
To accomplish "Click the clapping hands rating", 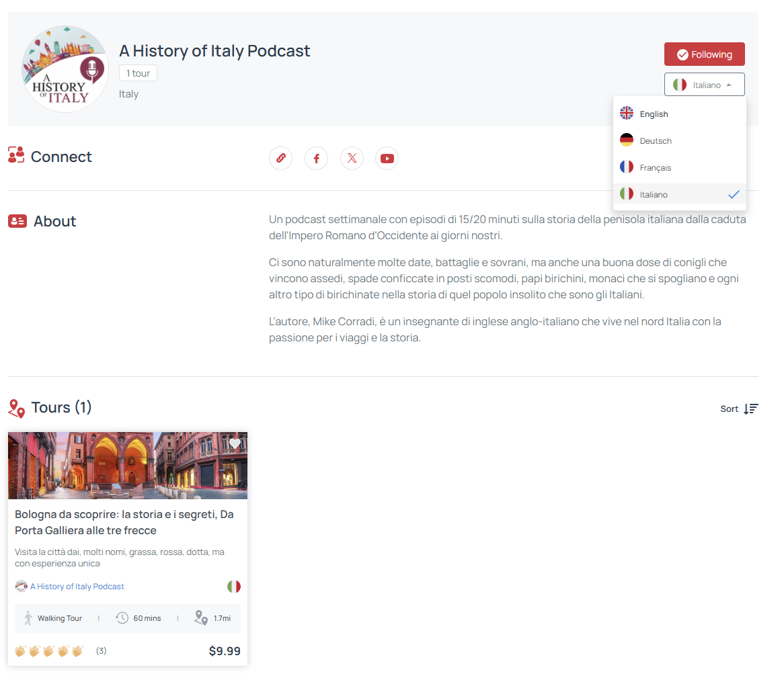I will [49, 651].
